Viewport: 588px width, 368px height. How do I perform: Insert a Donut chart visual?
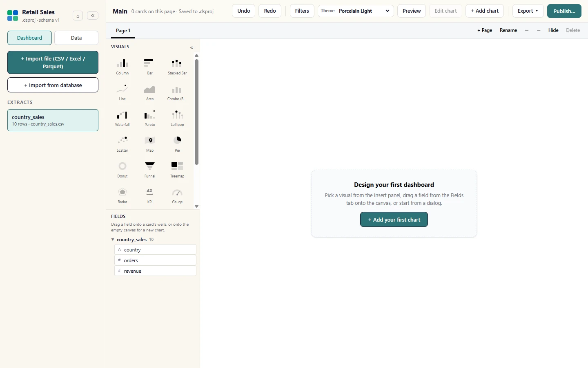coord(122,170)
